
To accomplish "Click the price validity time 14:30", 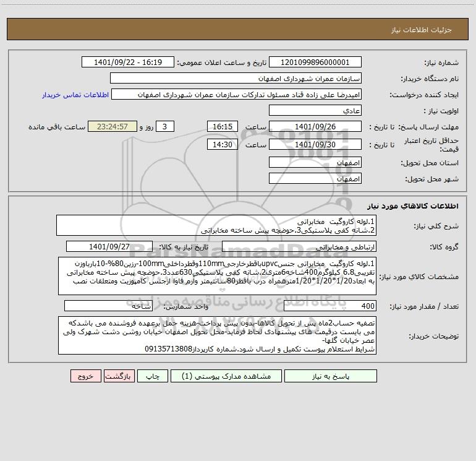I will pos(222,144).
